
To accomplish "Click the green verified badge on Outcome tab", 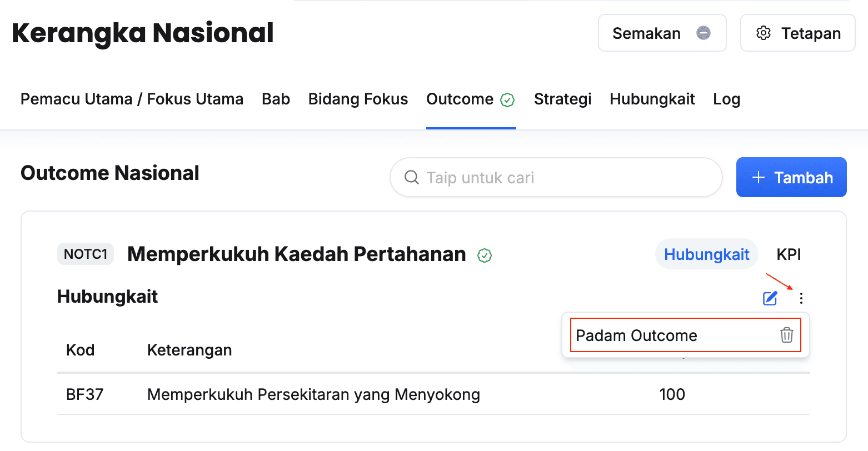I will [x=507, y=100].
